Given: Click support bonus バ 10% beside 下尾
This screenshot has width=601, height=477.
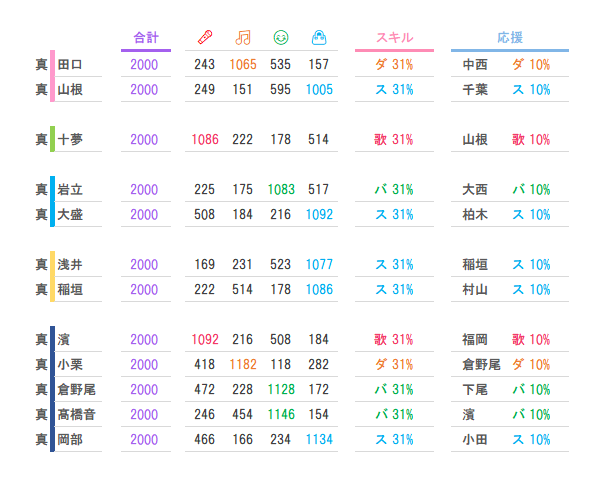Looking at the screenshot, I should click(531, 389).
